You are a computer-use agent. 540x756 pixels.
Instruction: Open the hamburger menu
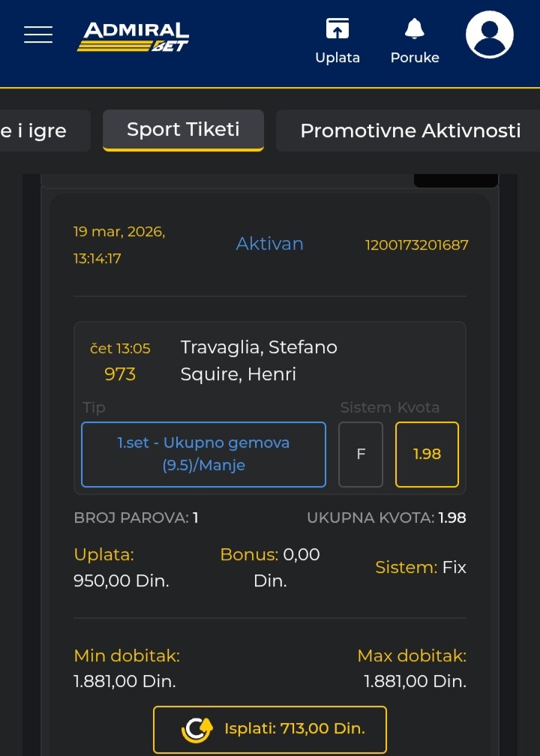pyautogui.click(x=38, y=34)
